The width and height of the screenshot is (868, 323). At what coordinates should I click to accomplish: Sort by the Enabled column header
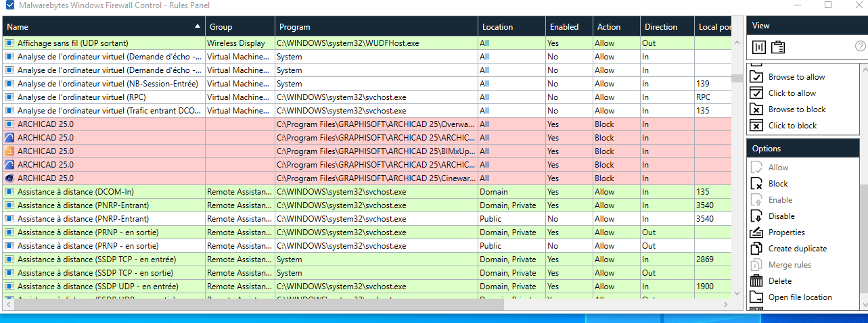(x=569, y=27)
